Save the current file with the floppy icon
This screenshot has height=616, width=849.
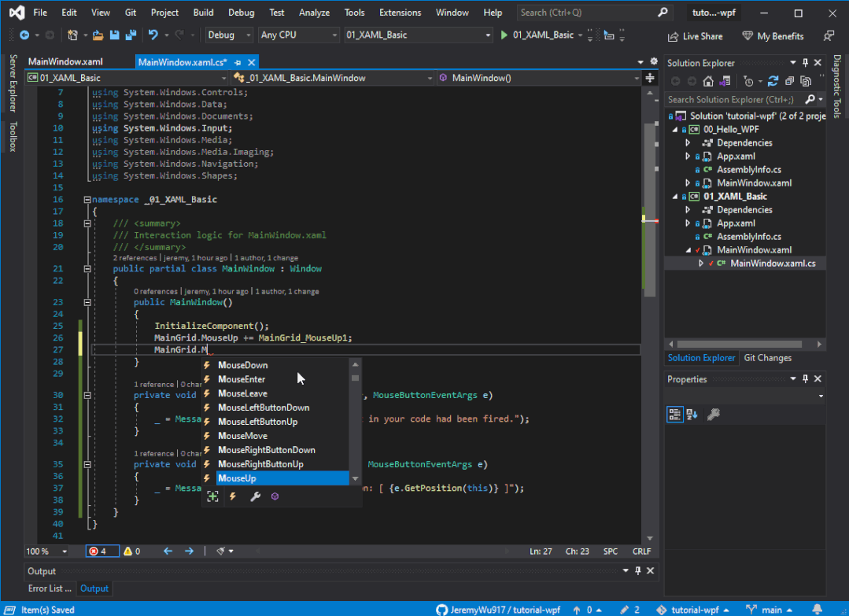(x=114, y=35)
